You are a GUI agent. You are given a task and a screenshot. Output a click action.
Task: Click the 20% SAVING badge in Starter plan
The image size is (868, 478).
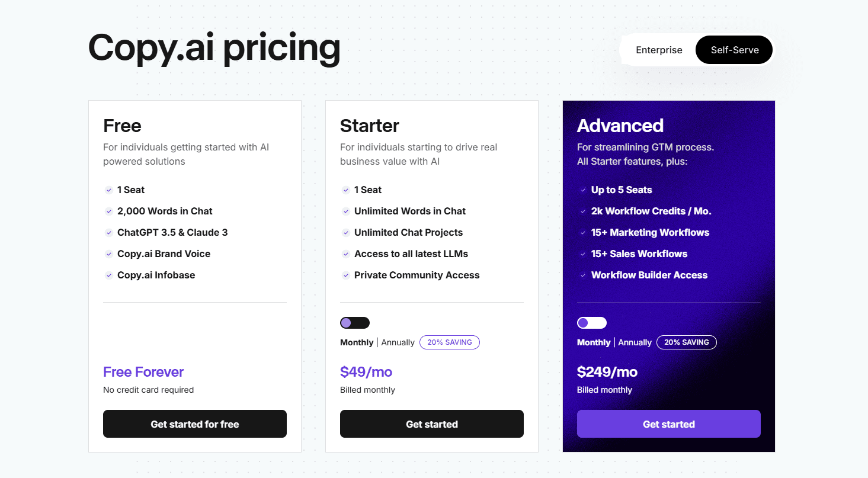click(449, 342)
